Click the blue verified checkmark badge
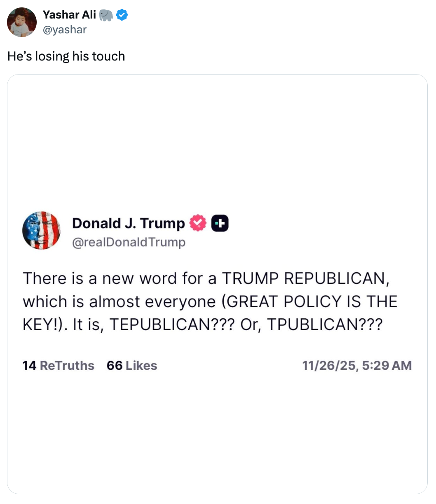The width and height of the screenshot is (436, 504). [122, 15]
